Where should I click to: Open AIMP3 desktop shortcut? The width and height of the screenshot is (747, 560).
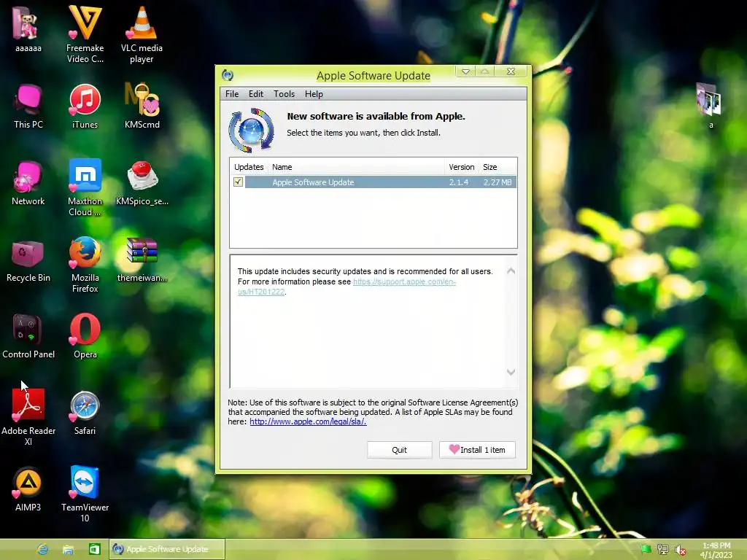(28, 489)
